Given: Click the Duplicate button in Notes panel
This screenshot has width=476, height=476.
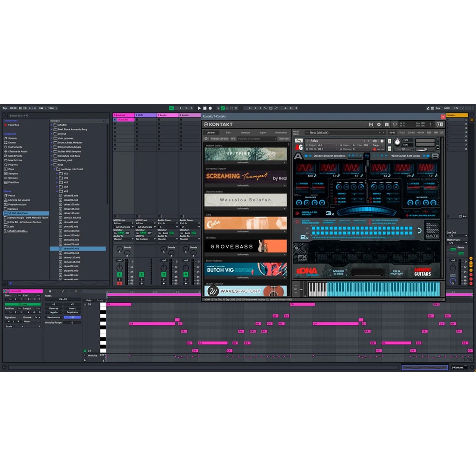Looking at the screenshot, I should point(72,312).
